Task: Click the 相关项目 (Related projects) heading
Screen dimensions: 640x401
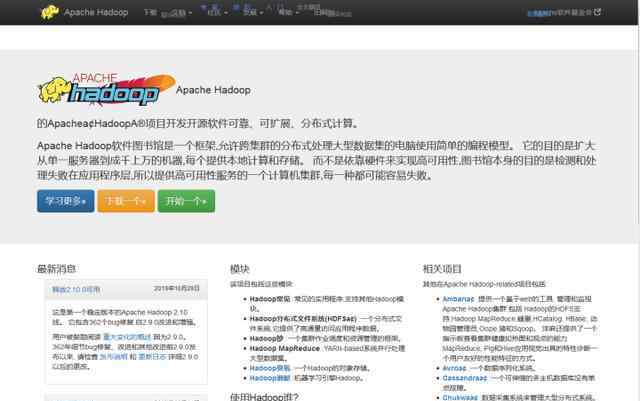Action: [x=442, y=269]
